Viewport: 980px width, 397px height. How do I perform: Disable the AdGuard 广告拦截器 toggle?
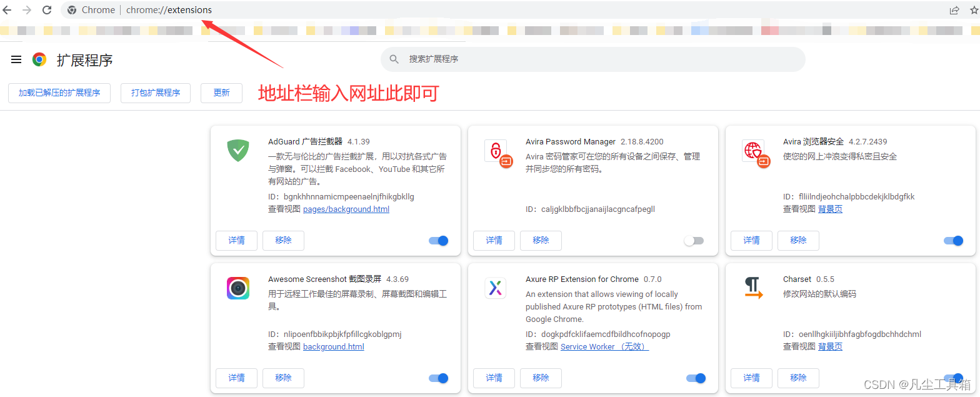click(x=439, y=241)
